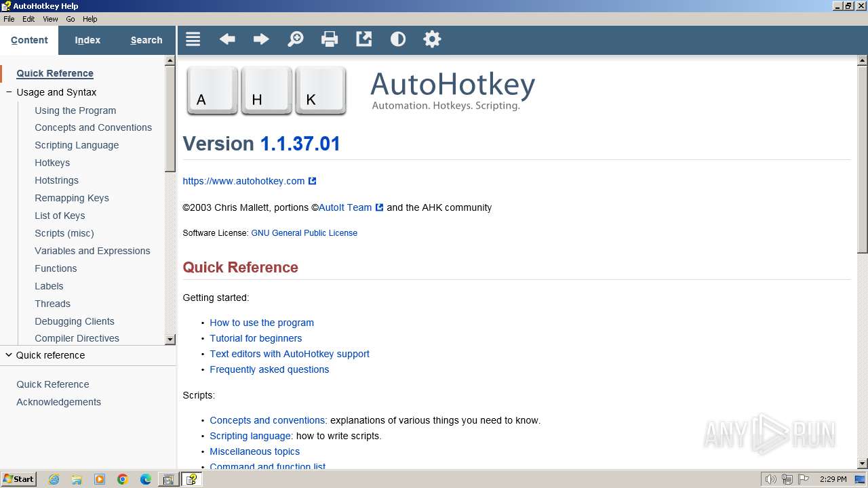Open Internet Explorer from the taskbar
Image resolution: width=868 pixels, height=488 pixels.
point(54,479)
